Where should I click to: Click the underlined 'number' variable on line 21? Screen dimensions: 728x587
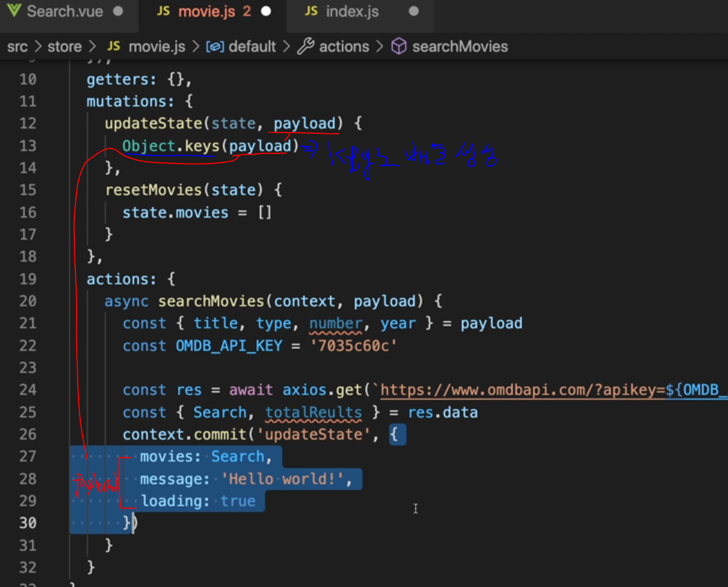pyautogui.click(x=336, y=323)
